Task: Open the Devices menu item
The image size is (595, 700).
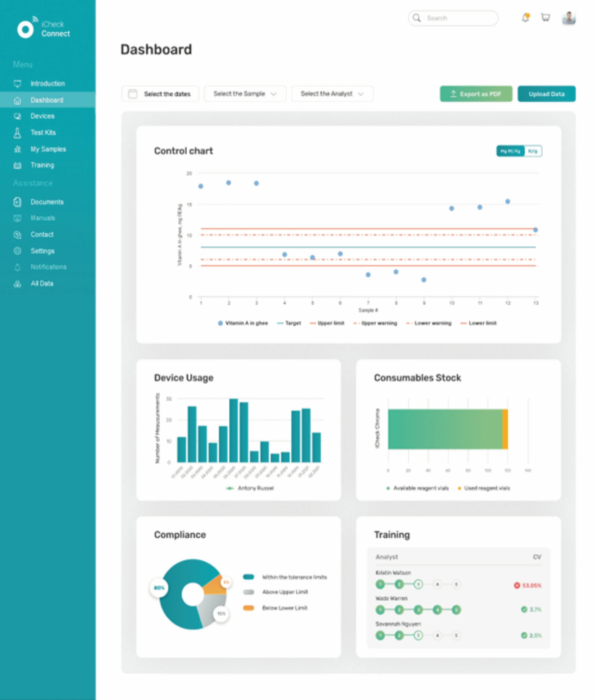Action: tap(42, 116)
